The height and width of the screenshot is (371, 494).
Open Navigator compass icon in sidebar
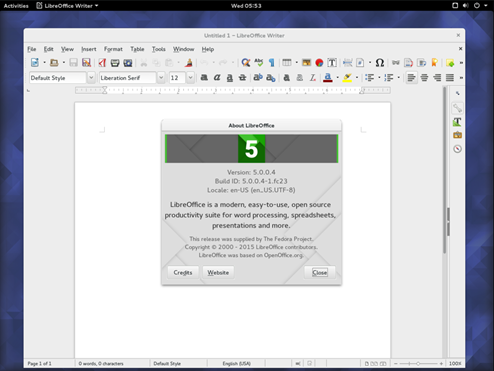pyautogui.click(x=457, y=149)
